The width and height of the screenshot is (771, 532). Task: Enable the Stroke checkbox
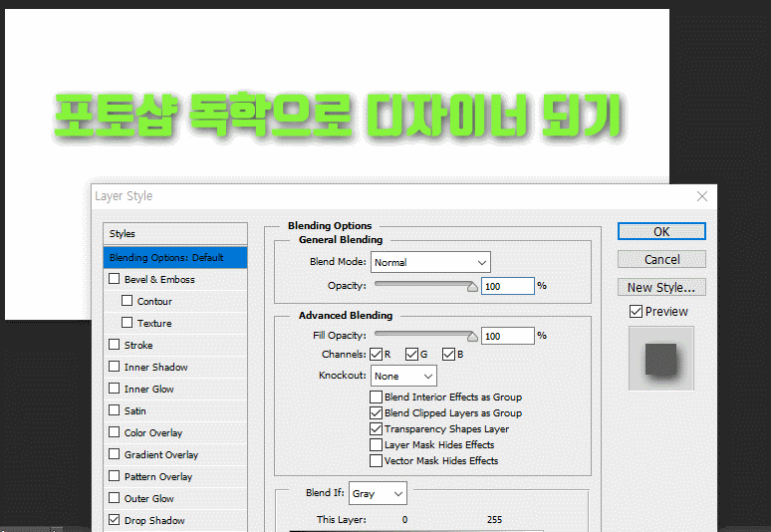115,344
